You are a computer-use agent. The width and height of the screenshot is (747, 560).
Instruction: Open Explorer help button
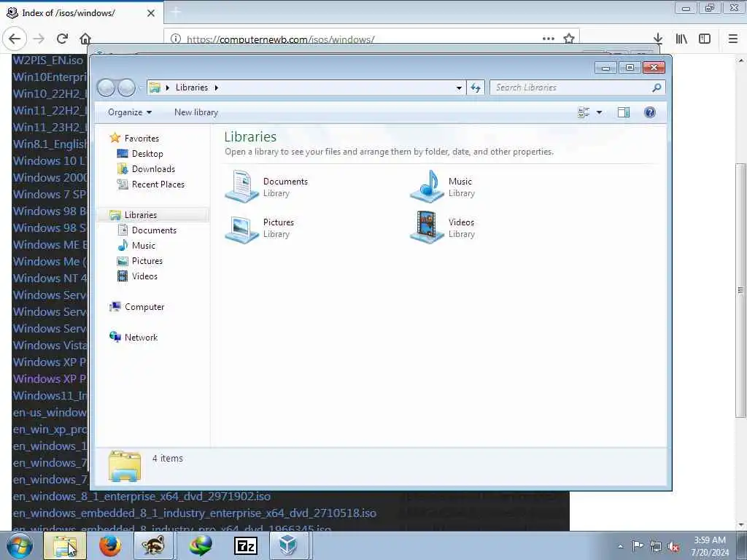tap(650, 112)
